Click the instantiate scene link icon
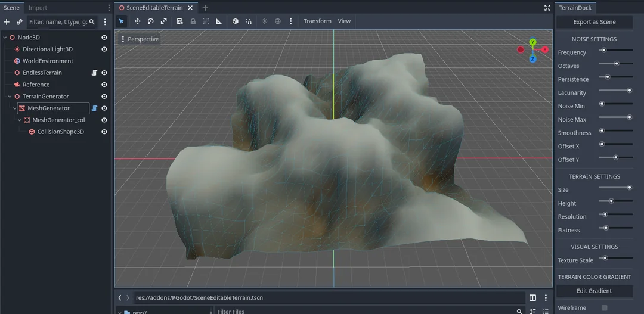644x314 pixels. point(19,22)
